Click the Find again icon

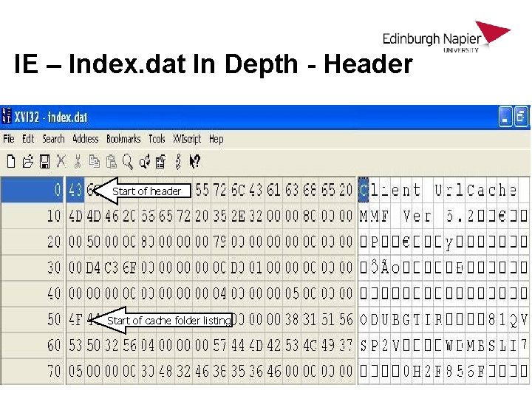145,162
